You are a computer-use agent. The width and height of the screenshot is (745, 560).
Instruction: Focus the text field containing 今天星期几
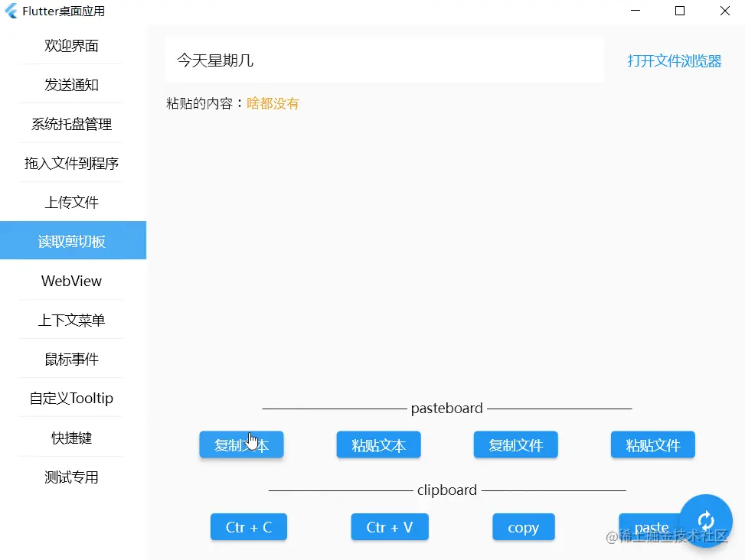click(x=384, y=60)
